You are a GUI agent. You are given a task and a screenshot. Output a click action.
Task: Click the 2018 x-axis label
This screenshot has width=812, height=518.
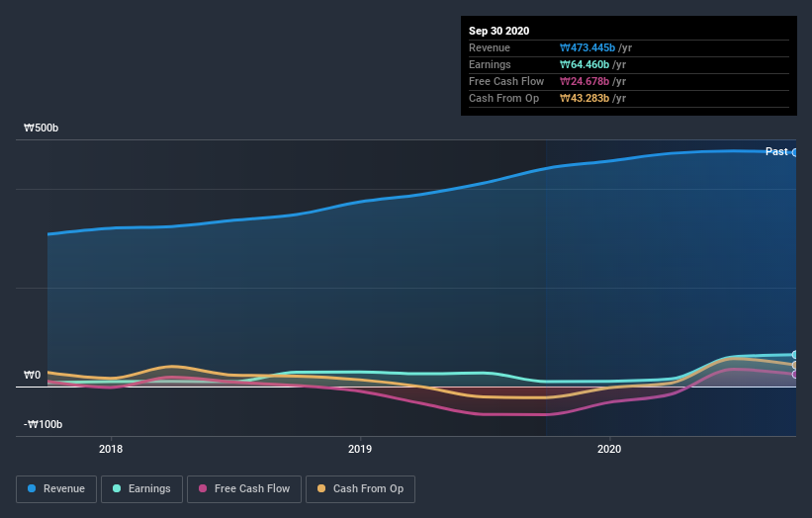(111, 449)
